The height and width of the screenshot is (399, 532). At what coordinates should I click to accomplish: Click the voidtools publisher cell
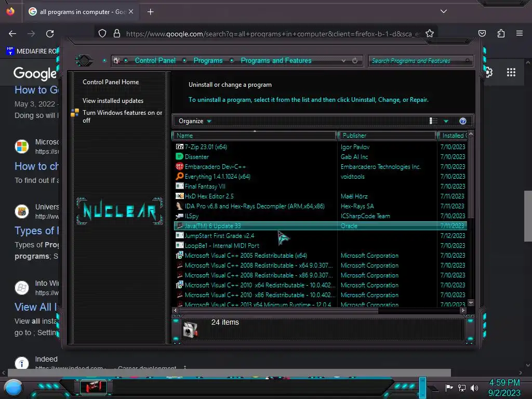pyautogui.click(x=353, y=177)
